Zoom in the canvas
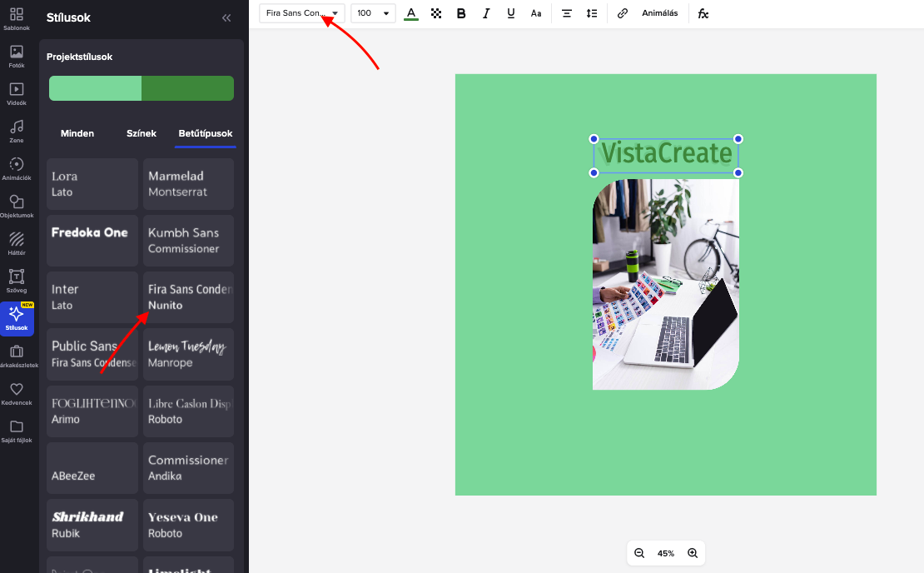 pos(693,553)
